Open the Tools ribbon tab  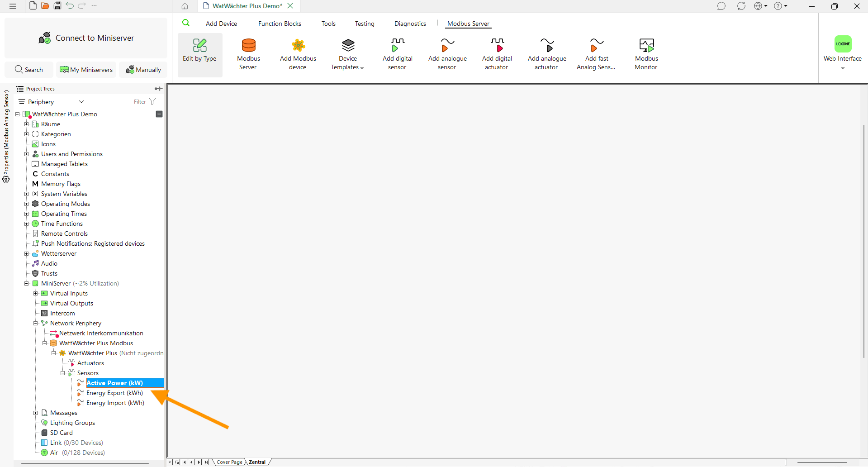tap(328, 24)
